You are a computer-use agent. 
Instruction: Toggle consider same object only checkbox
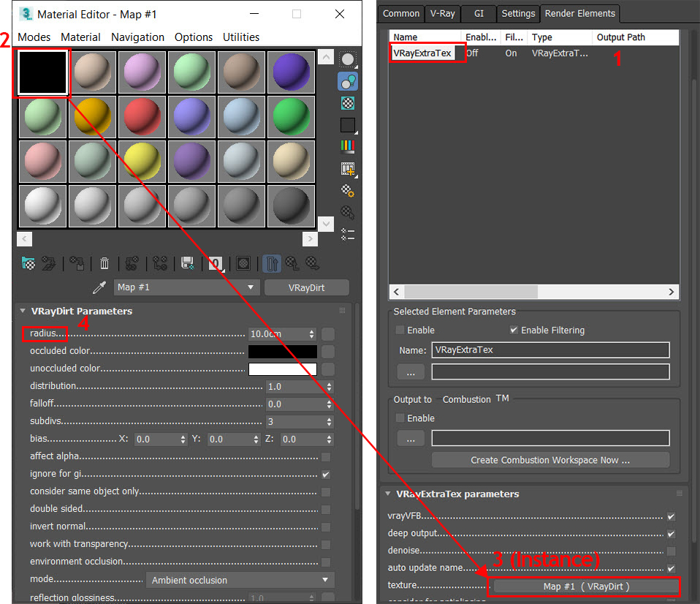pyautogui.click(x=326, y=492)
